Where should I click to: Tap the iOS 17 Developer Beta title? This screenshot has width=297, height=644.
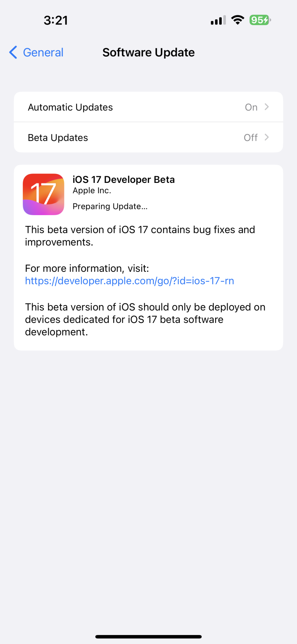[124, 179]
